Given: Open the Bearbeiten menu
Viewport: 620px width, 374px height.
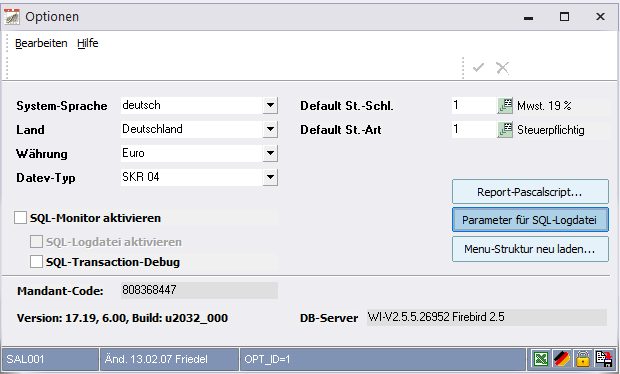Looking at the screenshot, I should coord(41,43).
